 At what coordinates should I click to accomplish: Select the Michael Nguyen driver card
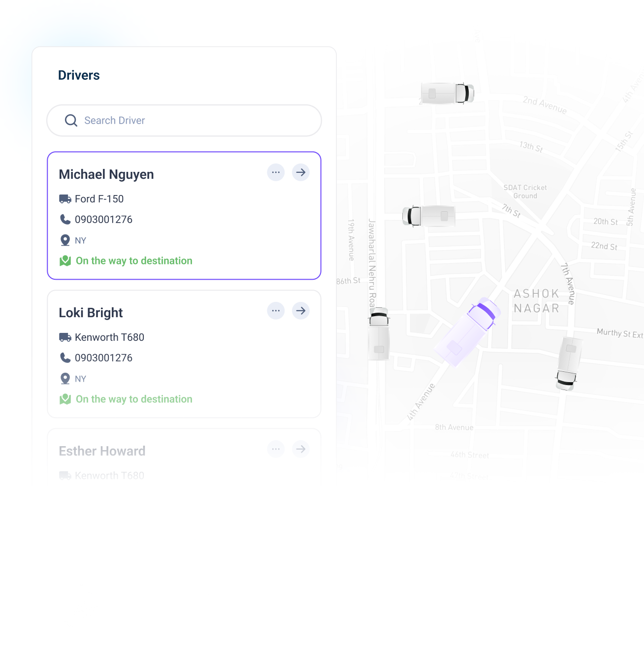click(184, 216)
